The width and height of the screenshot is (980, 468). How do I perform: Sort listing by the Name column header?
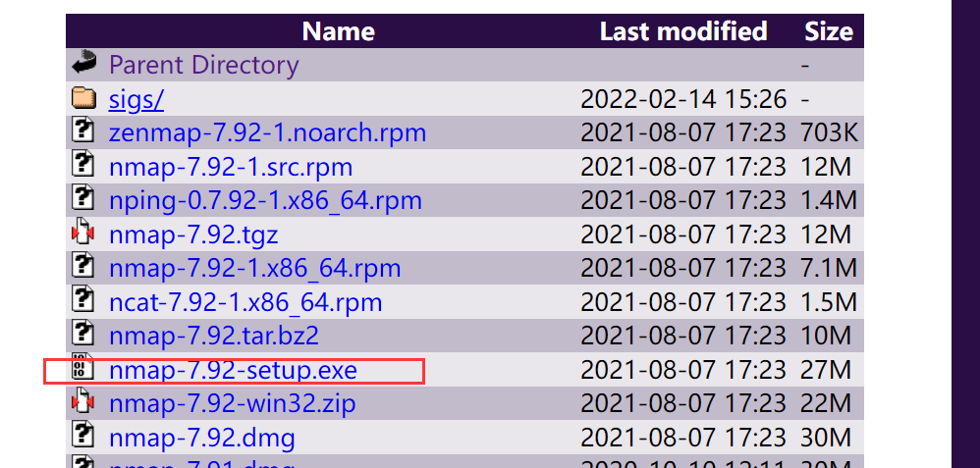coord(339,31)
